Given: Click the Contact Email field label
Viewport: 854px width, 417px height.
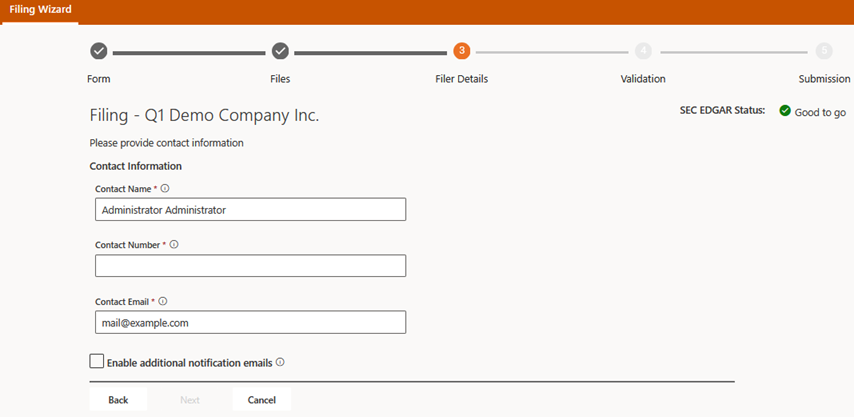Looking at the screenshot, I should coord(122,301).
